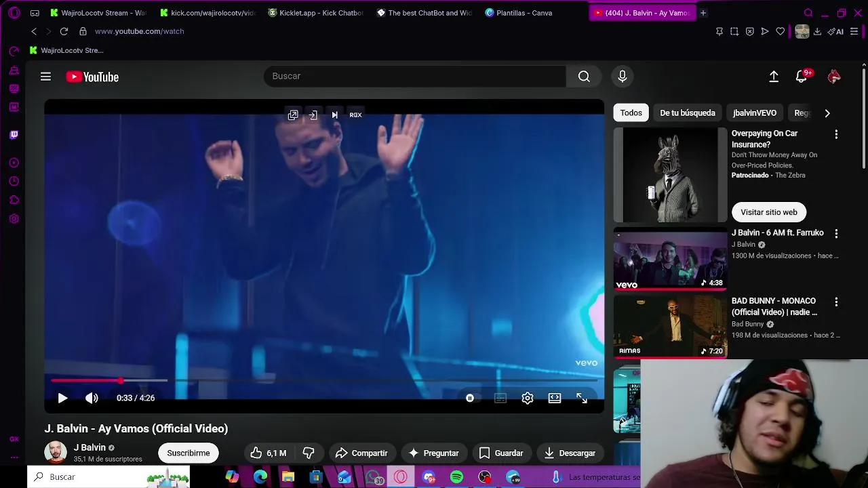Click the Compartir button
Screen dimensions: 868x488
coord(361,453)
